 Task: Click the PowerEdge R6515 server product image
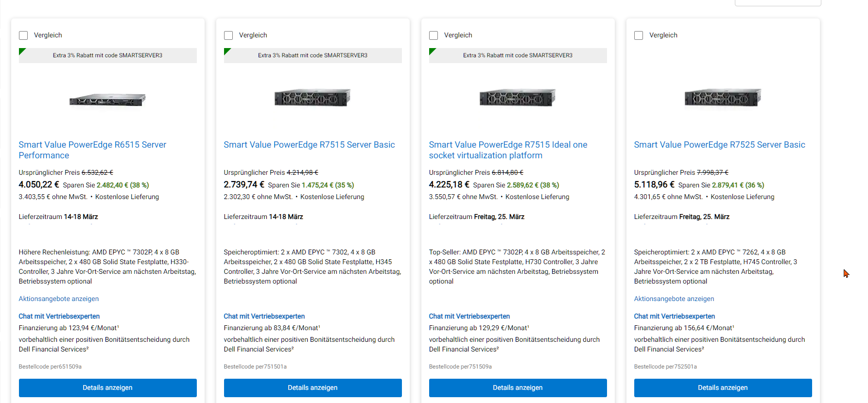(107, 100)
